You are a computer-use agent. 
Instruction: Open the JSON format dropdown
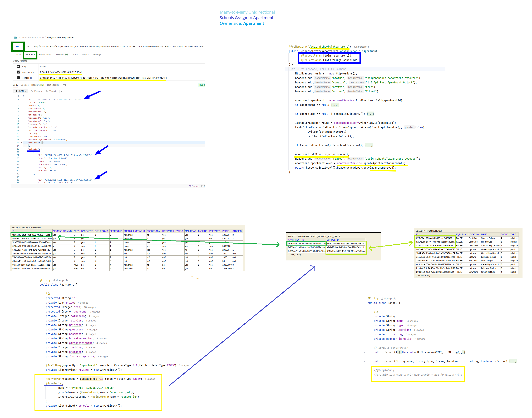coord(20,91)
